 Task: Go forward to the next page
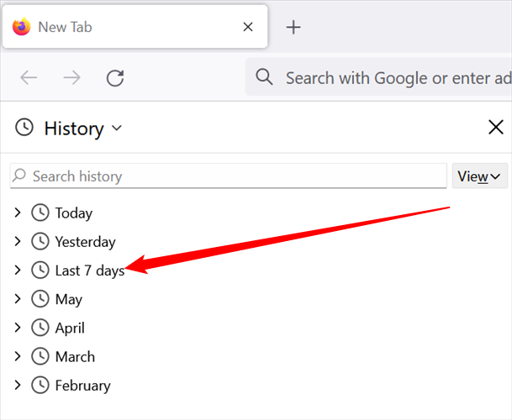coord(72,78)
